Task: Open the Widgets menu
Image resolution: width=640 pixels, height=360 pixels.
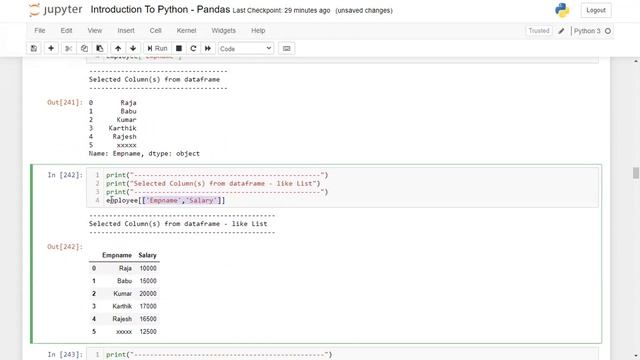Action: [x=223, y=31]
